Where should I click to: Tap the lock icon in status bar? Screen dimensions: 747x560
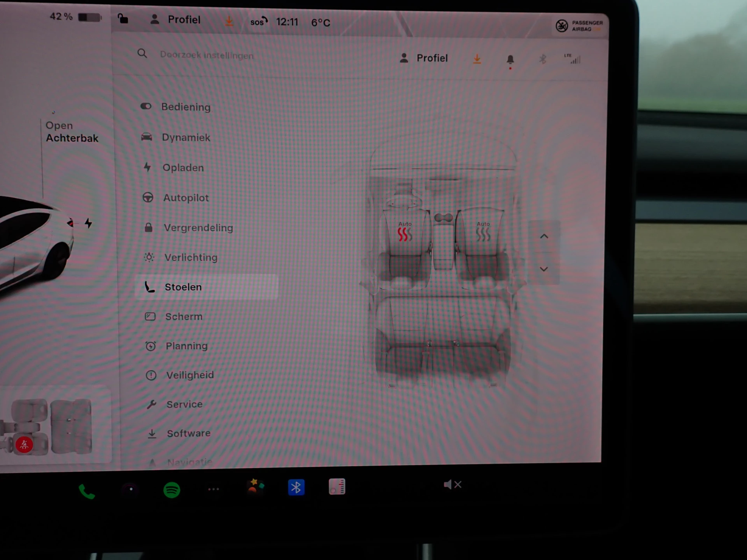(123, 19)
